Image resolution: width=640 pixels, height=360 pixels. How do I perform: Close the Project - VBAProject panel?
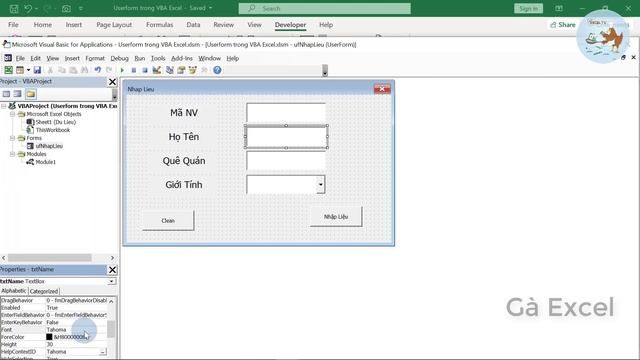(112, 82)
